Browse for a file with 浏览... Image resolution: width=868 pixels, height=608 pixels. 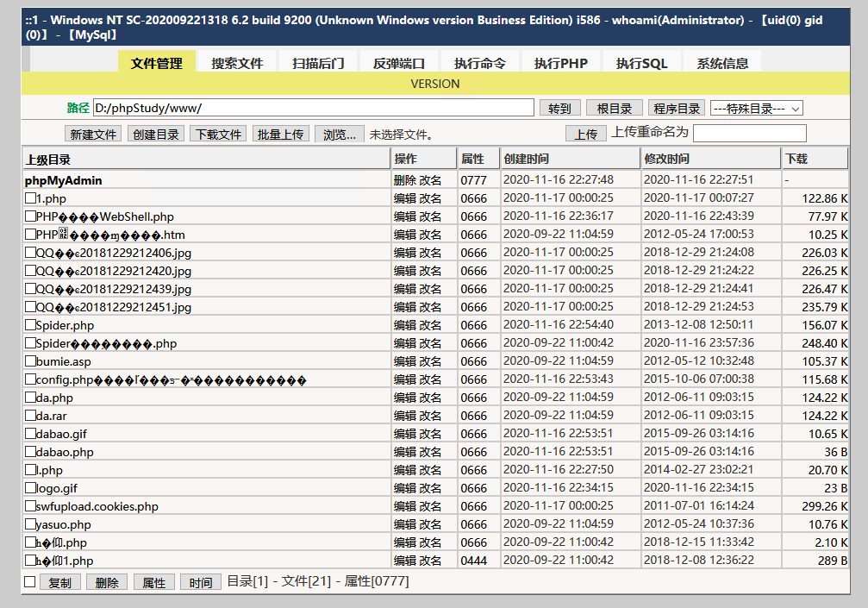pos(340,134)
